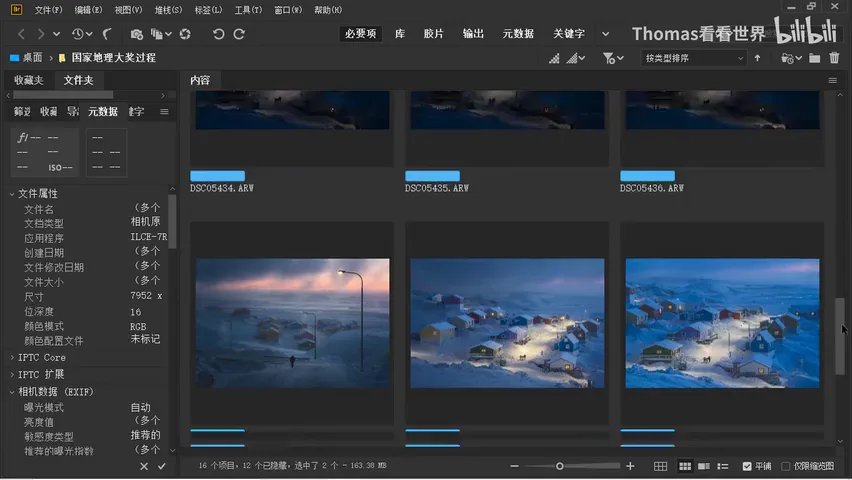Select the DSC05434.ARW thumbnail
The image size is (852, 480).
(292, 110)
